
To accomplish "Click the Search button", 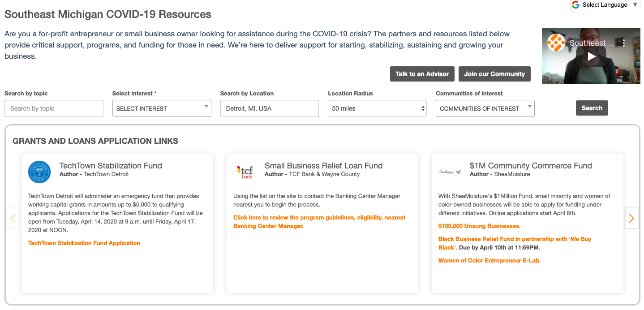I will pos(592,108).
